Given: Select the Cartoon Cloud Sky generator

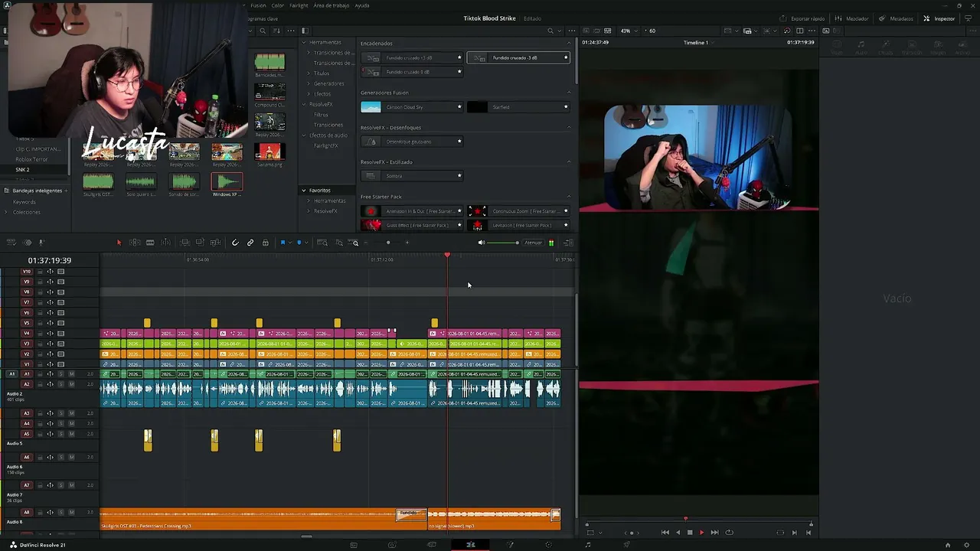Looking at the screenshot, I should coord(413,107).
